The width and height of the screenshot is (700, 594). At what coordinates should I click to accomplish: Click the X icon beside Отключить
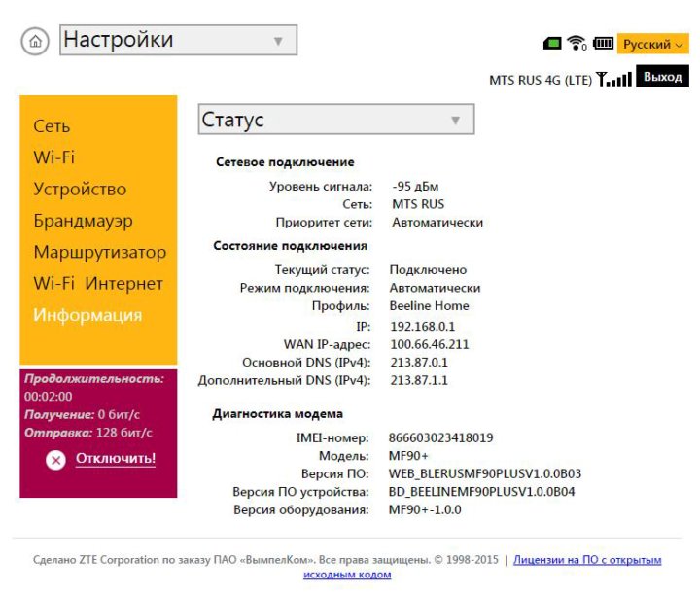[55, 460]
